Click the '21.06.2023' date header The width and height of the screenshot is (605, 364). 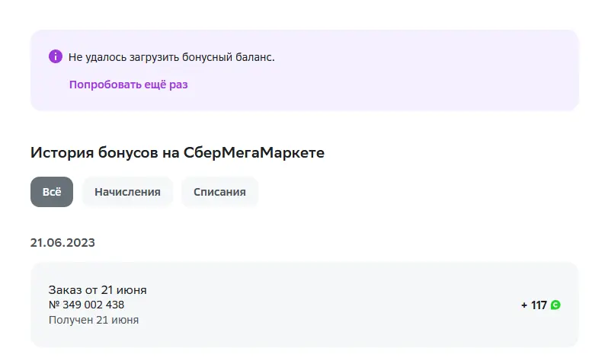click(x=62, y=242)
